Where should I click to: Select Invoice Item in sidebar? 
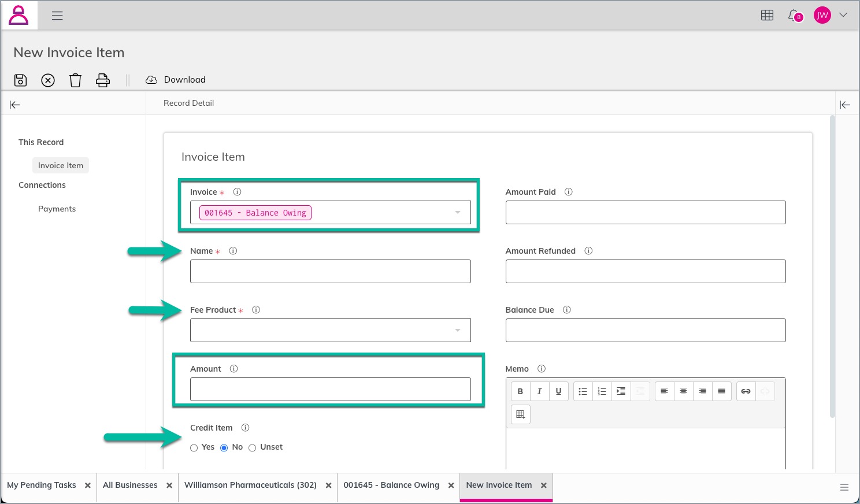coord(61,165)
